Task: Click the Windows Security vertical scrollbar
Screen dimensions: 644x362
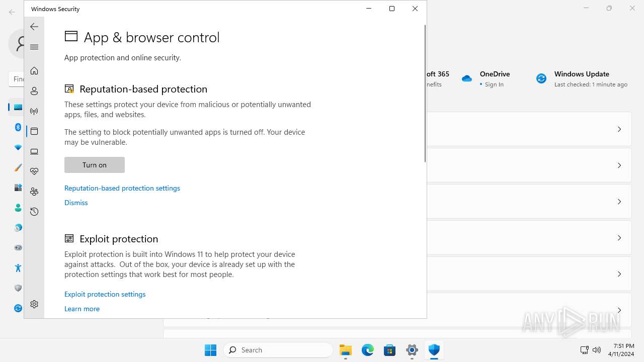Action: (425, 94)
